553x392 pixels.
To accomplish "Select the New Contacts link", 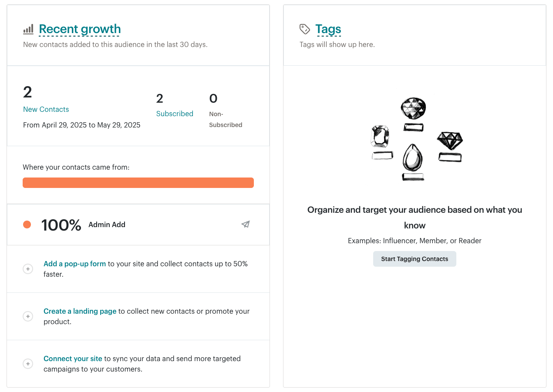I will coord(46,109).
